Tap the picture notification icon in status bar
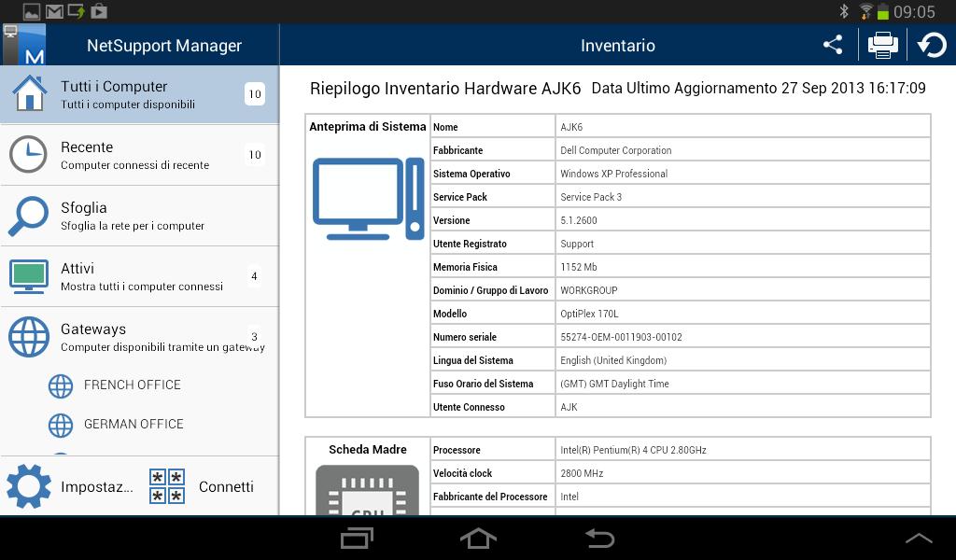 pyautogui.click(x=31, y=11)
